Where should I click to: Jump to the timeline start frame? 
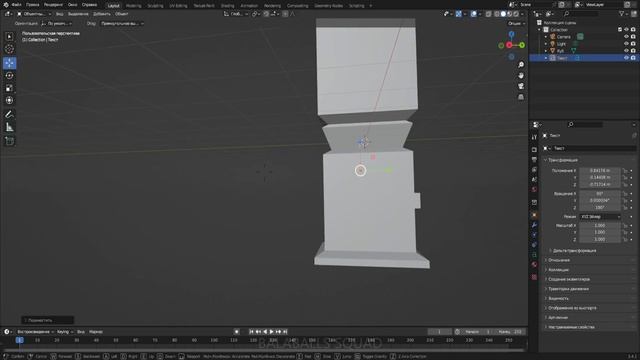[x=251, y=332]
